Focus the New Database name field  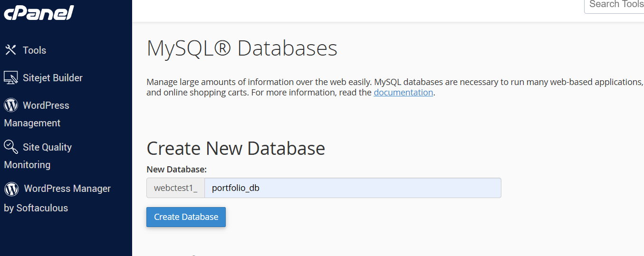tap(353, 188)
